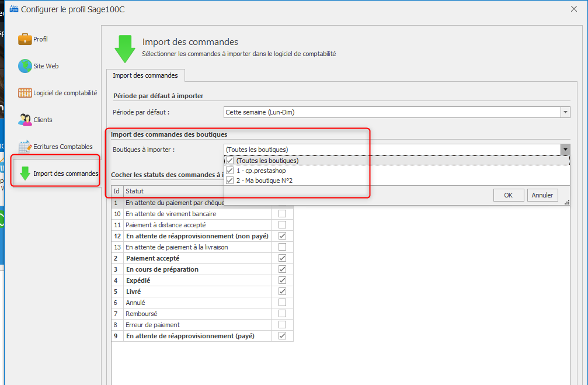The width and height of the screenshot is (588, 385).
Task: Uncheck En cours de préparation status
Action: coord(283,269)
